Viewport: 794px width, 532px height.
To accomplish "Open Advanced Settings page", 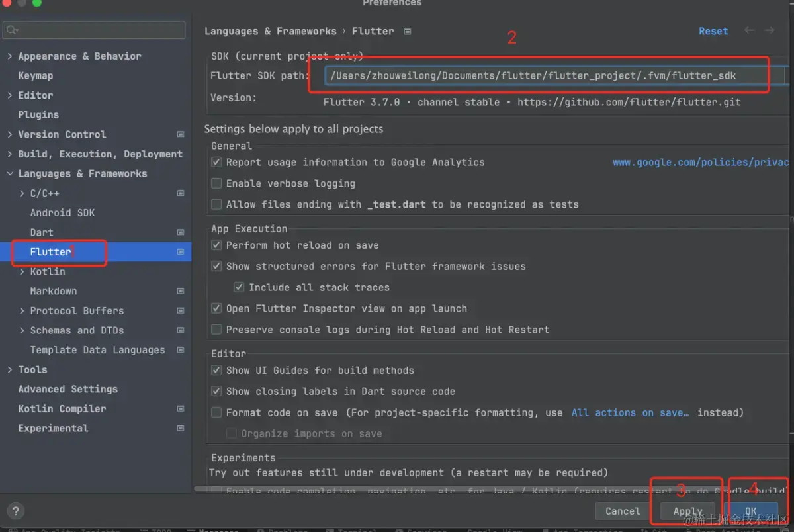I will pyautogui.click(x=67, y=389).
